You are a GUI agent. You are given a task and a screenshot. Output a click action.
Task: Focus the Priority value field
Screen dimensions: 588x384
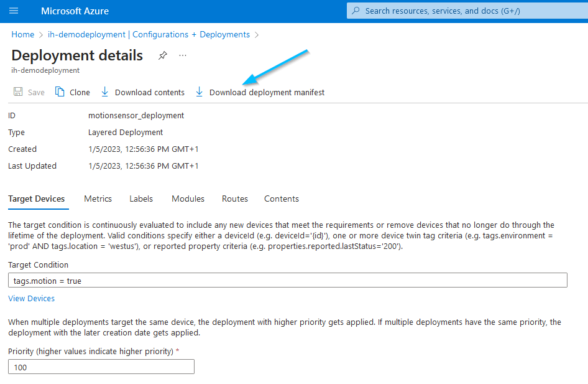pyautogui.click(x=101, y=367)
